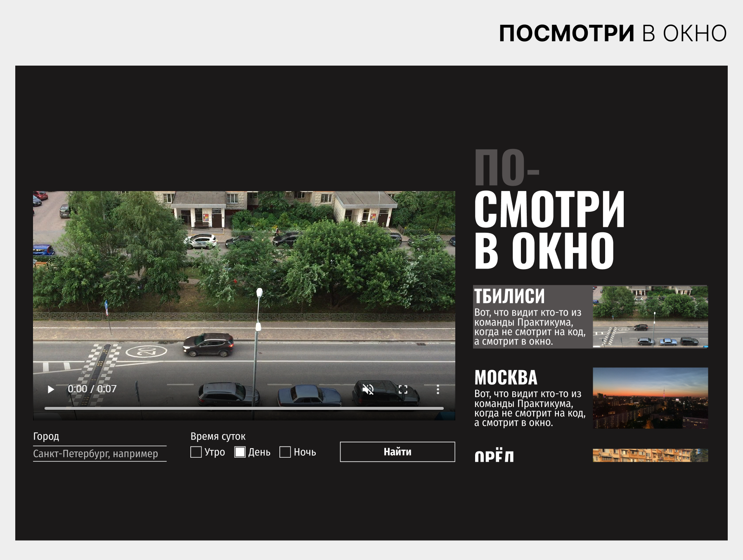The image size is (743, 560).
Task: Open the video's three-dot options menu
Action: 438,389
